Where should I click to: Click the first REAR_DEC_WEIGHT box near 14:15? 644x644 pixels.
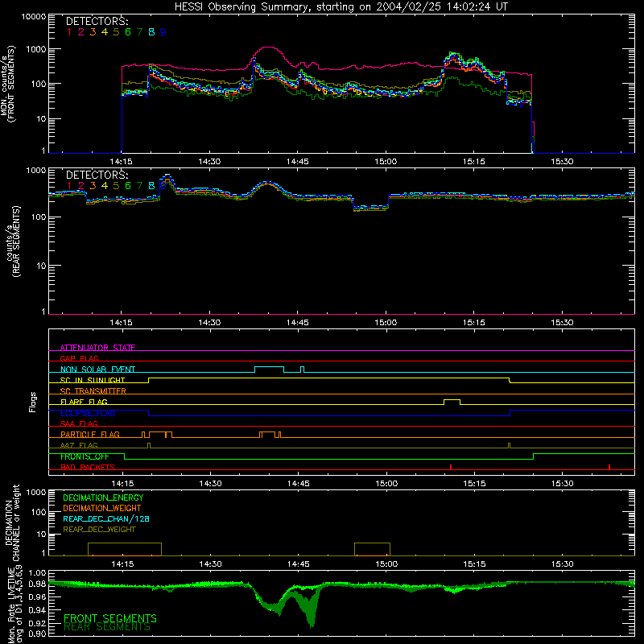click(125, 549)
